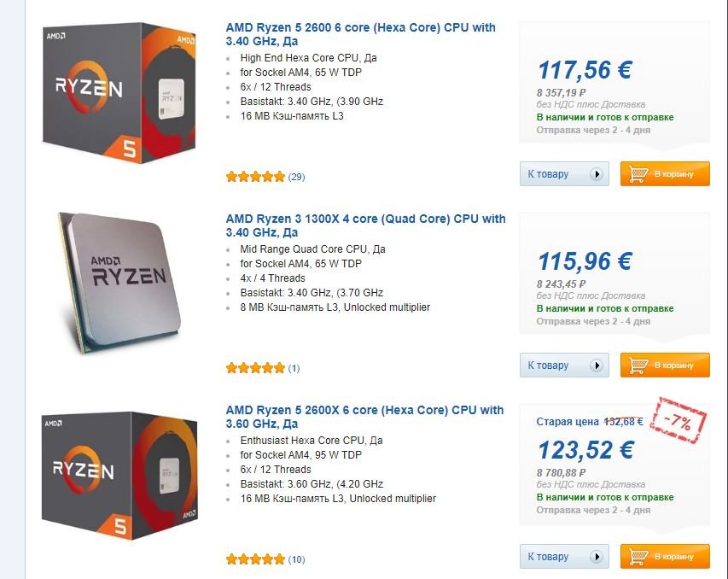This screenshot has width=728, height=579.
Task: Click star rating of Ryzen 5 2600X
Action: tap(255, 559)
